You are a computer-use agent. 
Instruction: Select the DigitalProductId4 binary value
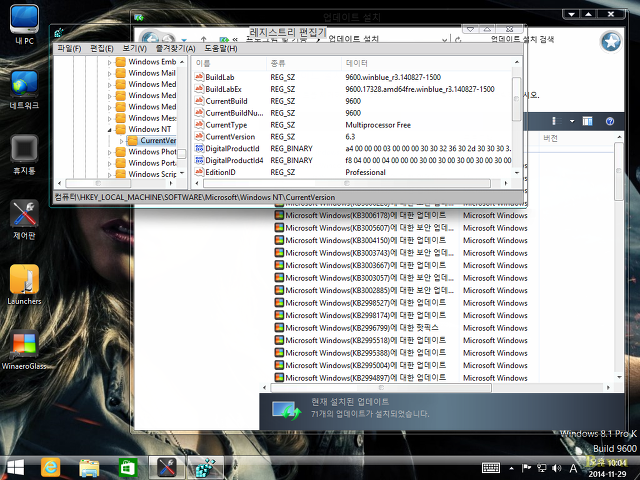coord(234,160)
